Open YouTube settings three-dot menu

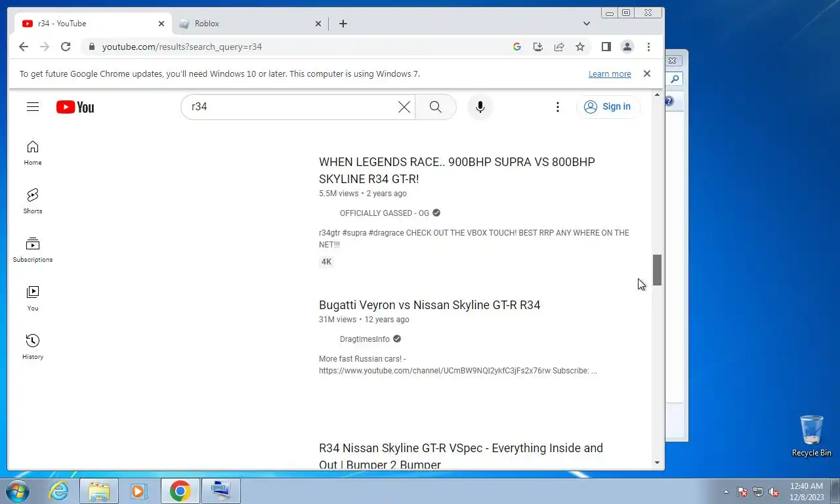coord(558,107)
